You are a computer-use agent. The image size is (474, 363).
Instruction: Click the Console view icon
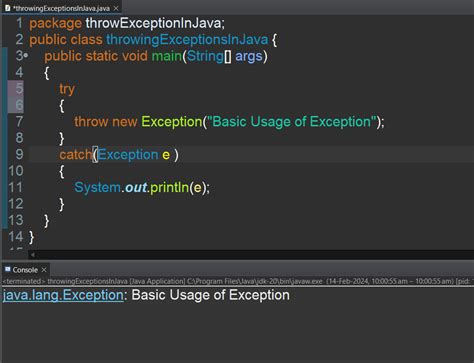(x=8, y=269)
